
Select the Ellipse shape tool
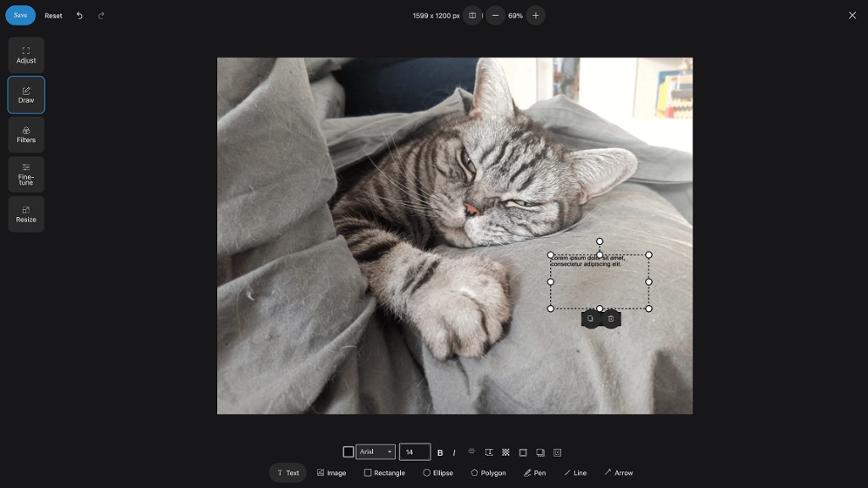(438, 473)
